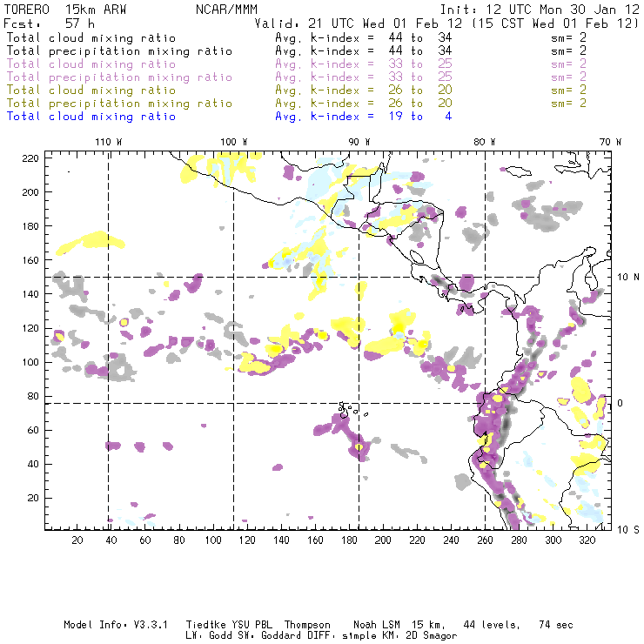Click the '10 S' latitude label

point(628,530)
